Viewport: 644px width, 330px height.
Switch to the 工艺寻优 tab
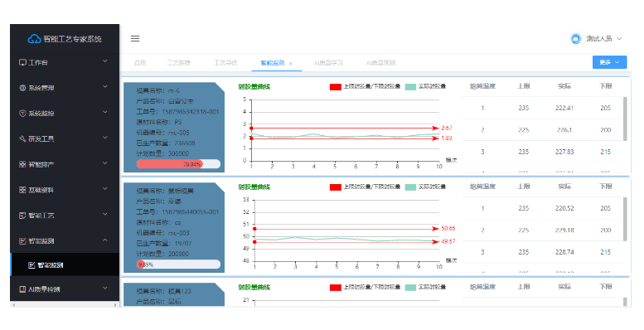[225, 63]
